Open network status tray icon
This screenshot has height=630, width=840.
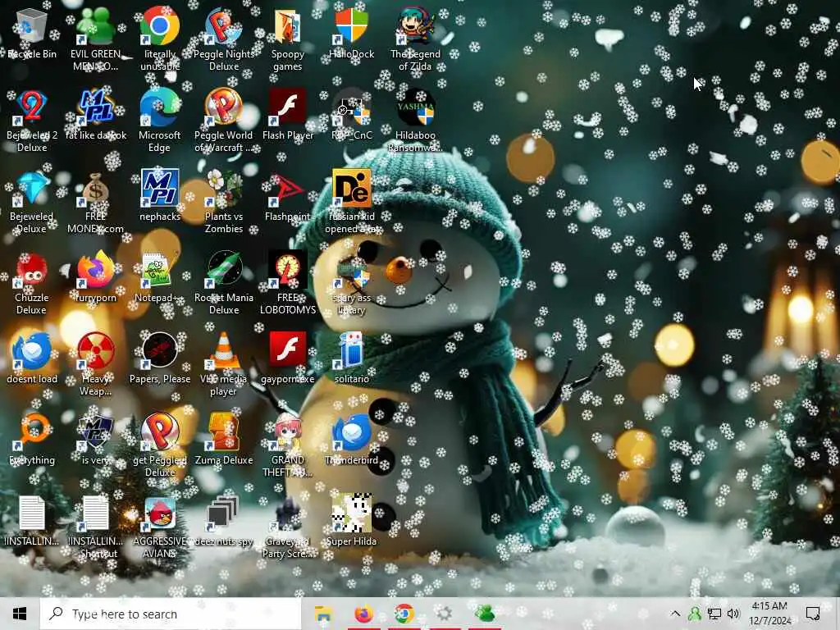coord(714,614)
